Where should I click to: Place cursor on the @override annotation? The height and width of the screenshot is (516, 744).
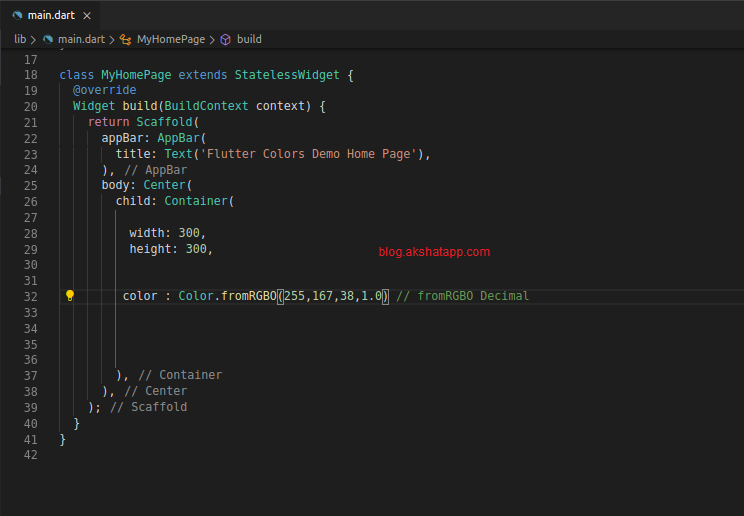[104, 90]
